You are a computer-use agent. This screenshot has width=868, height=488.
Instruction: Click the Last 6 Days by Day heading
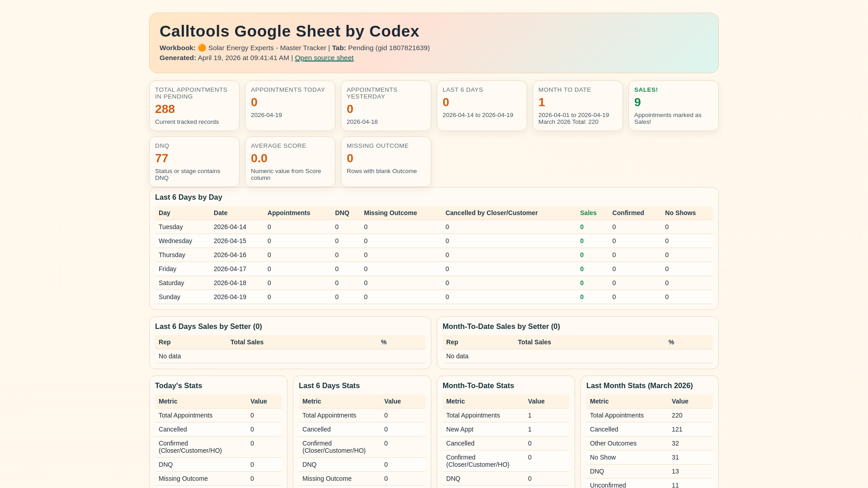[x=189, y=197]
